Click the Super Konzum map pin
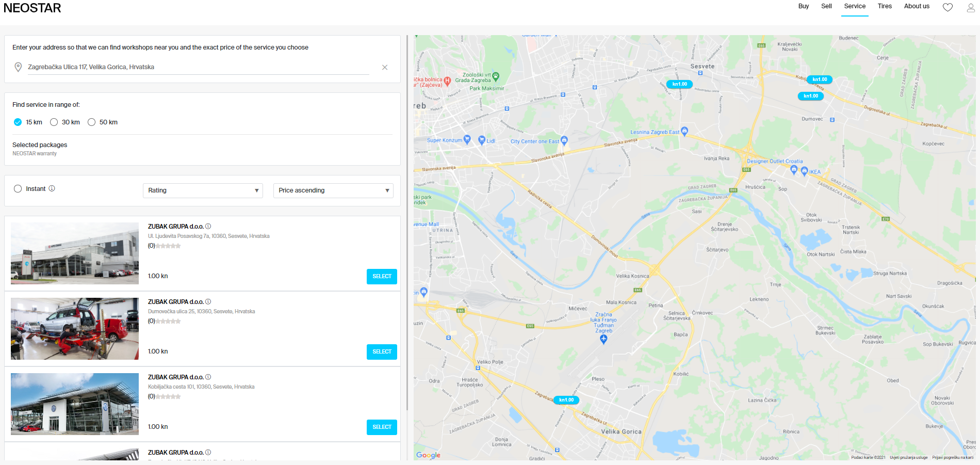Viewport: 980px width, 465px height. pos(467,139)
